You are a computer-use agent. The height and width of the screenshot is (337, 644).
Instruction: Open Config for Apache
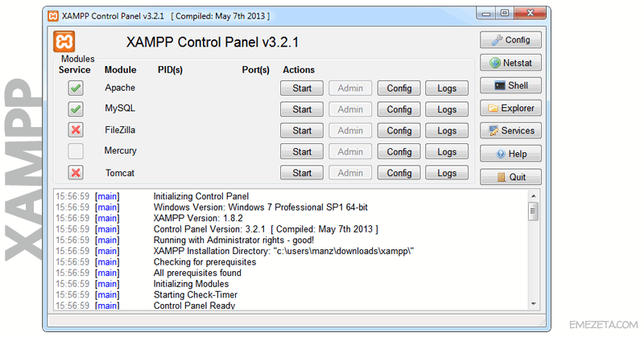tap(398, 88)
